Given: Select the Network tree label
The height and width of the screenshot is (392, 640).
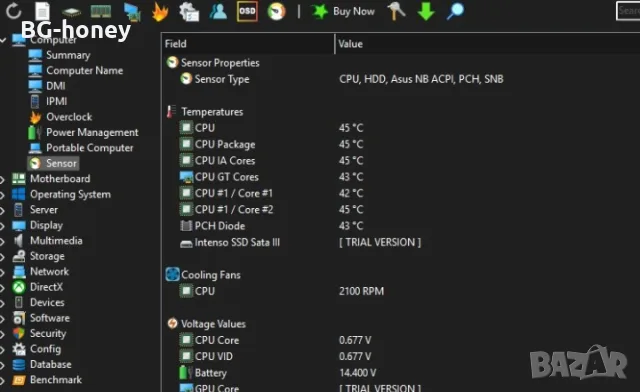Looking at the screenshot, I should pyautogui.click(x=49, y=272).
